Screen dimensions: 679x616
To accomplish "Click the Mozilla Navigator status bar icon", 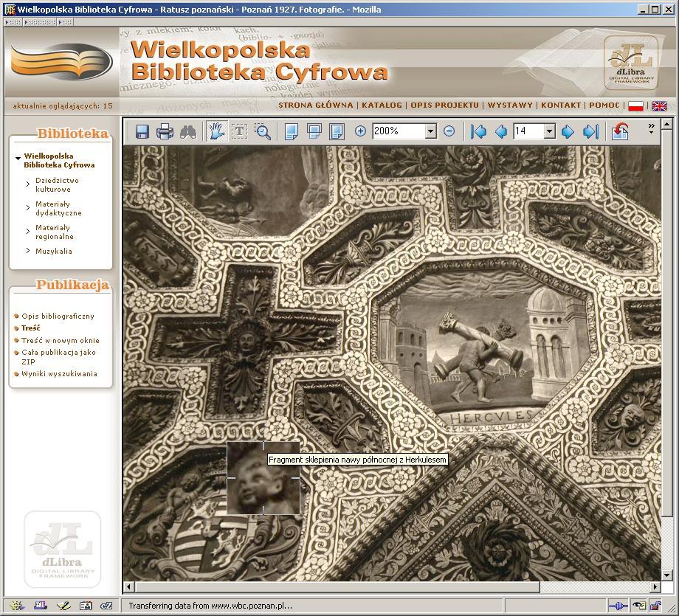I will coord(17,606).
